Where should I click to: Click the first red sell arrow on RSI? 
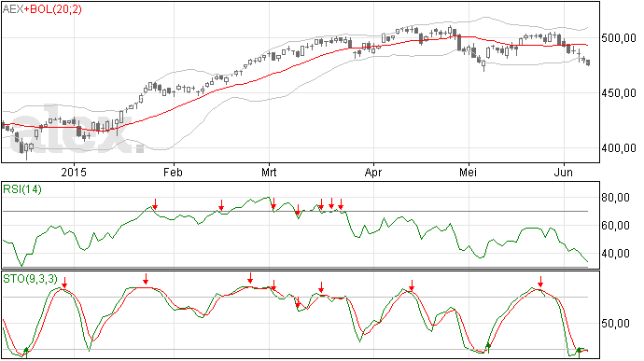[155, 204]
